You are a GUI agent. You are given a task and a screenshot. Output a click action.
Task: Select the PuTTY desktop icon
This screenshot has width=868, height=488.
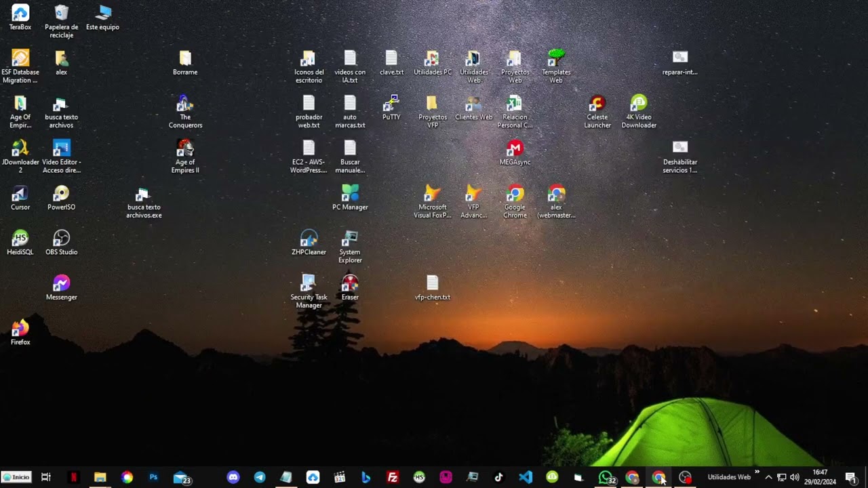pyautogui.click(x=391, y=108)
